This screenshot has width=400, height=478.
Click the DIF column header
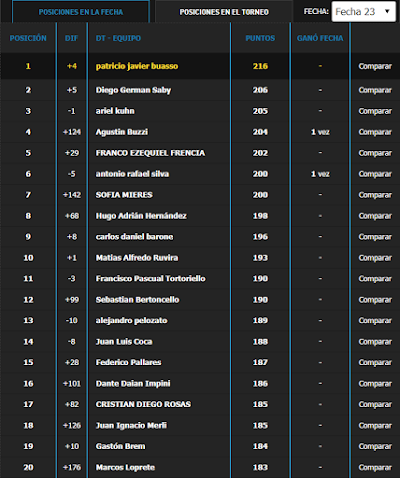pos(71,38)
